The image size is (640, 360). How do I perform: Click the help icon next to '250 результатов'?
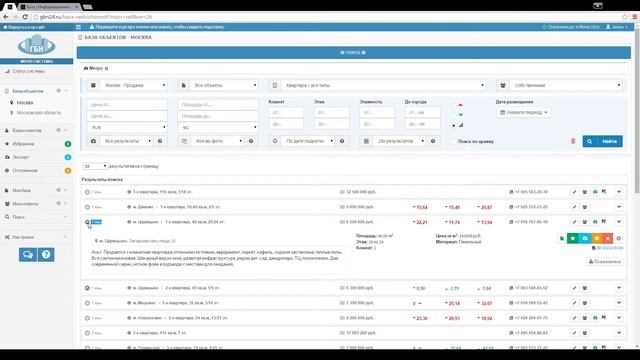pos(433,141)
